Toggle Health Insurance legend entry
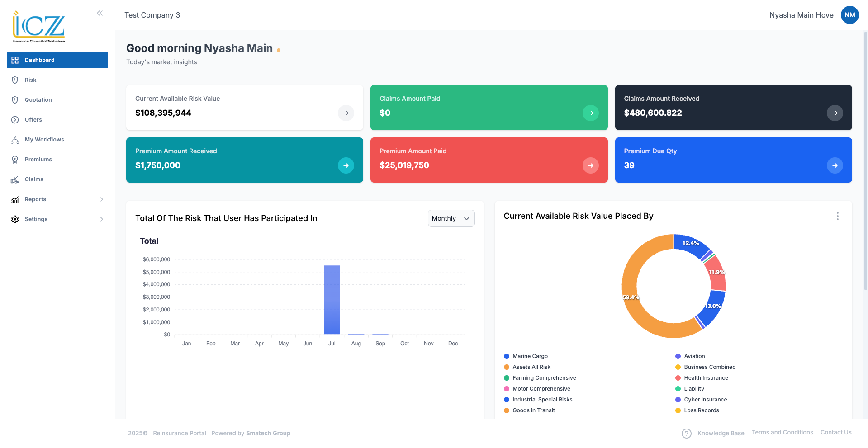This screenshot has width=868, height=448. point(706,378)
